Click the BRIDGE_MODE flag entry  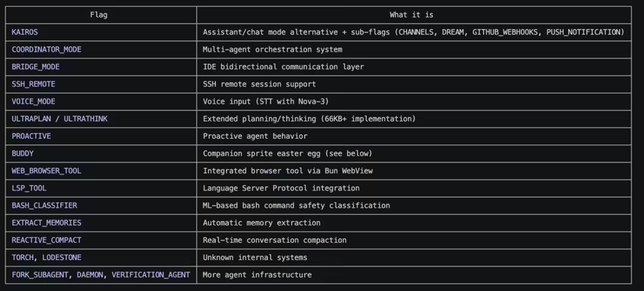click(x=35, y=67)
